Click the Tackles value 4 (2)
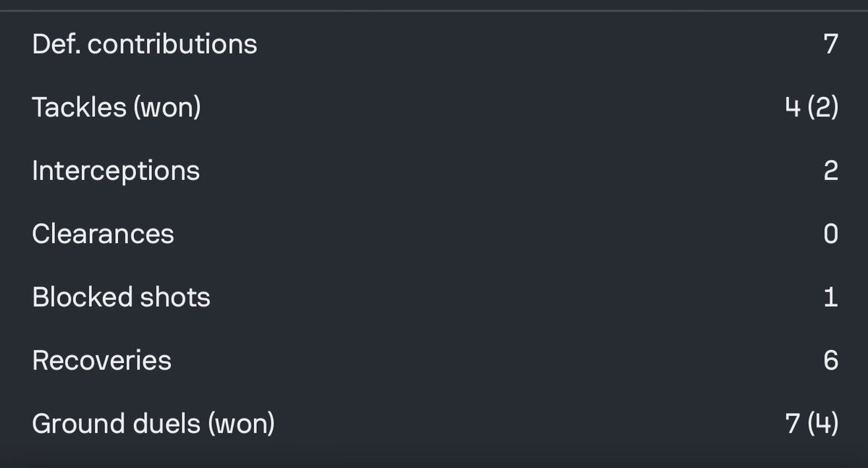This screenshot has height=468, width=868. click(812, 107)
